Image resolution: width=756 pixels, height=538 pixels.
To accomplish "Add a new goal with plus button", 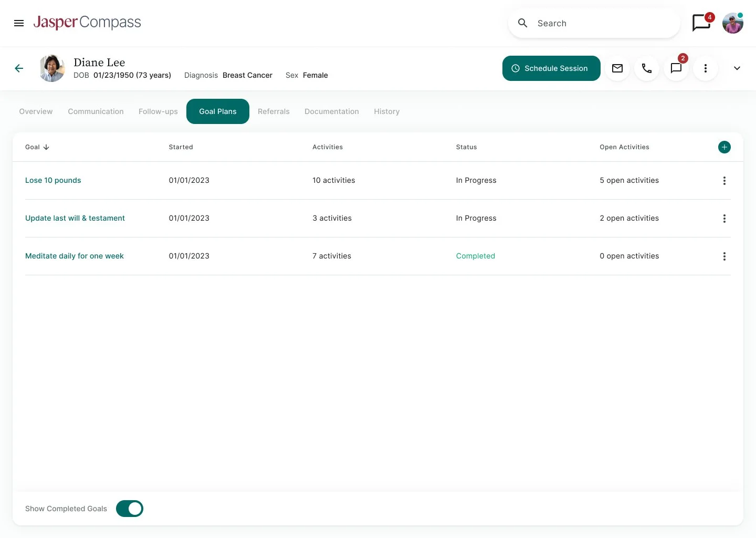I will pyautogui.click(x=724, y=147).
